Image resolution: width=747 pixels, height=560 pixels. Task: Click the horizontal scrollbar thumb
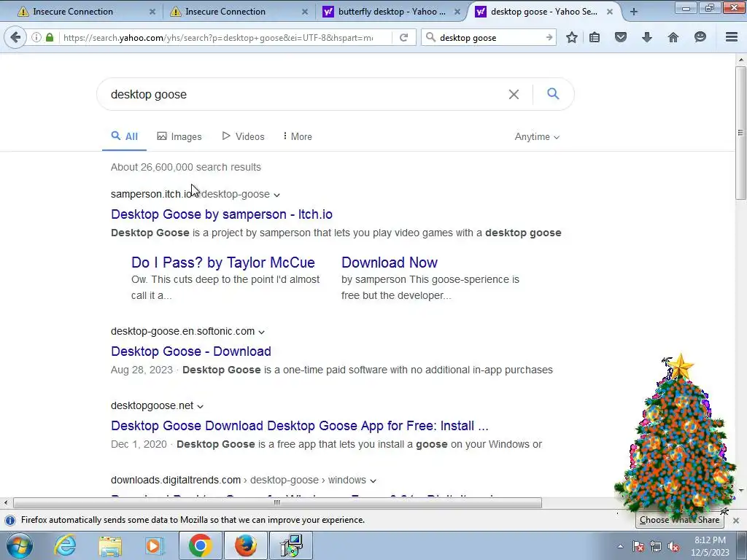[x=277, y=503]
